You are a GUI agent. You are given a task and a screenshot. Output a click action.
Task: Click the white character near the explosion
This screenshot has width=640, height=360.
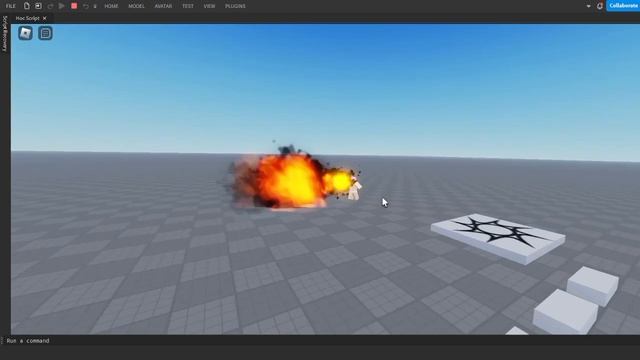354,189
